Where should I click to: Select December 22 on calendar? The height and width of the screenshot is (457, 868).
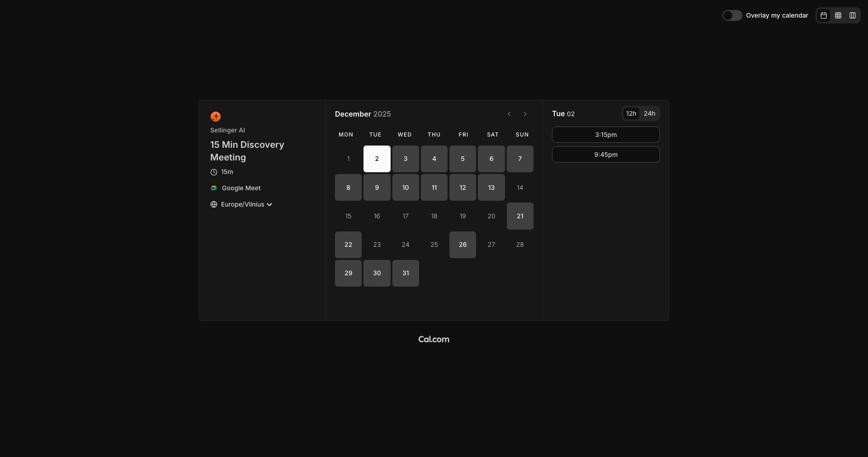point(348,245)
